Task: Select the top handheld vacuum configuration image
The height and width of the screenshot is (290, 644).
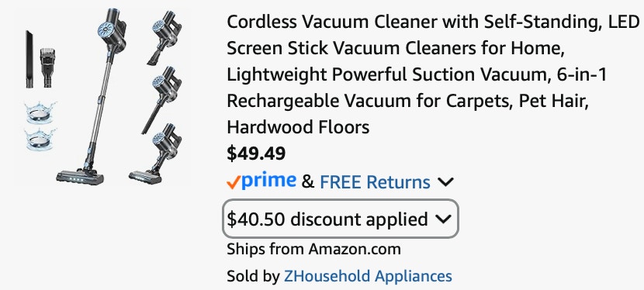Action: tap(164, 38)
